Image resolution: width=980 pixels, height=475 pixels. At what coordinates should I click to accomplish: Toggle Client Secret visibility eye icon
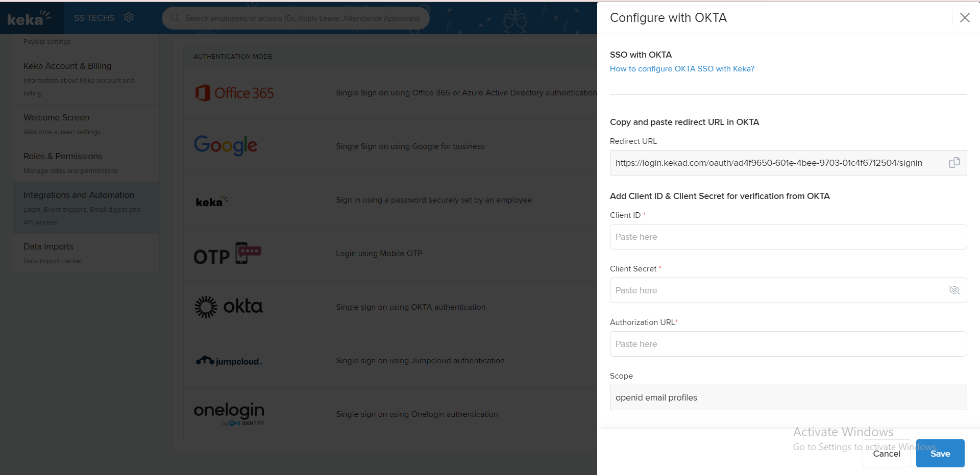tap(954, 290)
